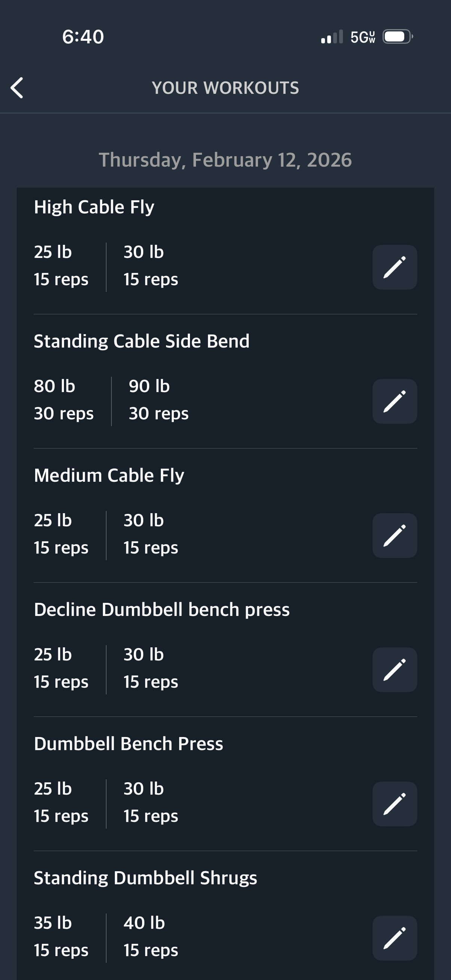Image resolution: width=451 pixels, height=980 pixels.
Task: Tap the cellular signal bars icon
Action: coord(332,37)
